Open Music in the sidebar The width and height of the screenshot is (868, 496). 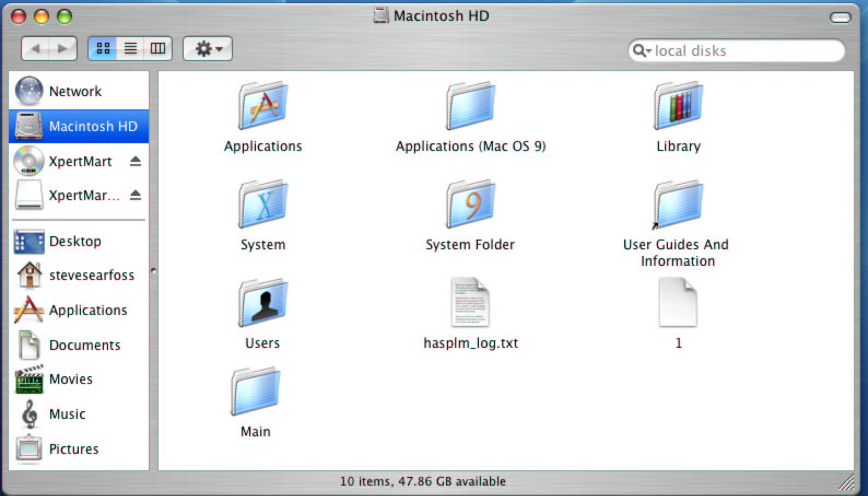(79, 414)
